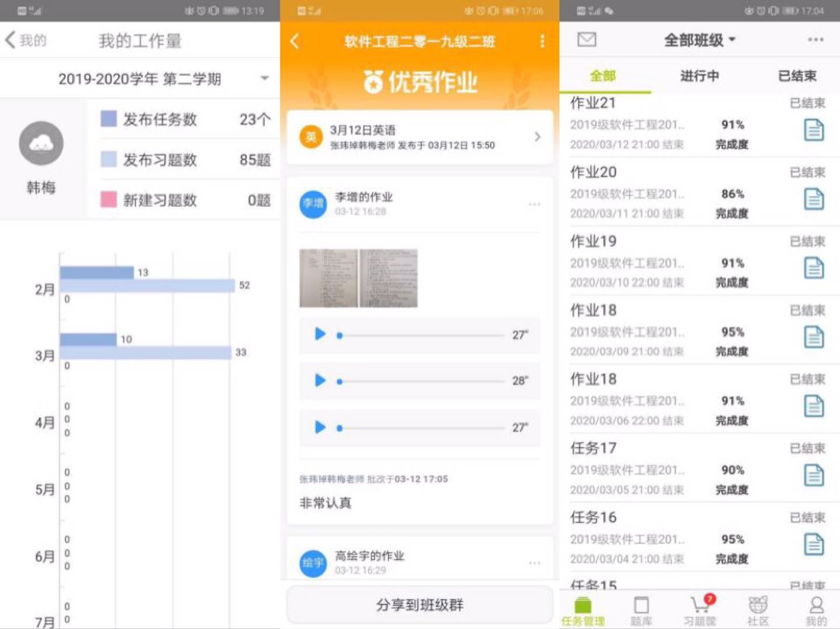Select the 全部 tab
This screenshot has width=840, height=629.
[x=601, y=76]
